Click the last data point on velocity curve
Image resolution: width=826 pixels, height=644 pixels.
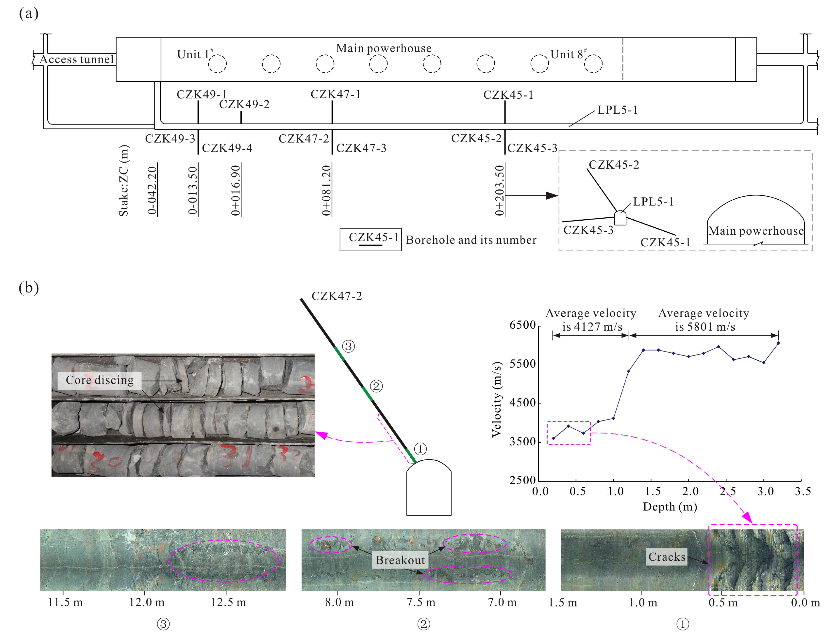(x=778, y=343)
